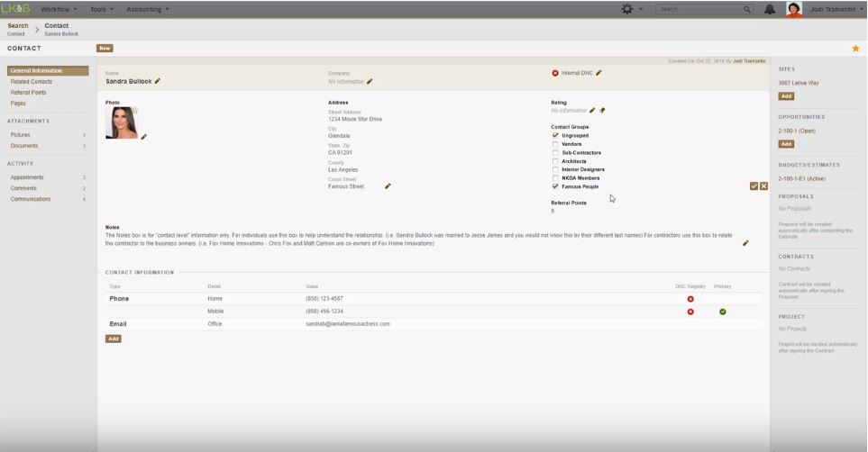This screenshot has width=868, height=452.
Task: Click the Search input field in header
Action: (699, 9)
